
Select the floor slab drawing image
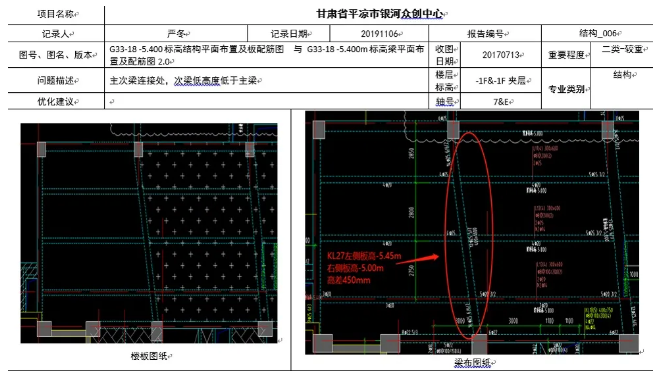coord(149,233)
